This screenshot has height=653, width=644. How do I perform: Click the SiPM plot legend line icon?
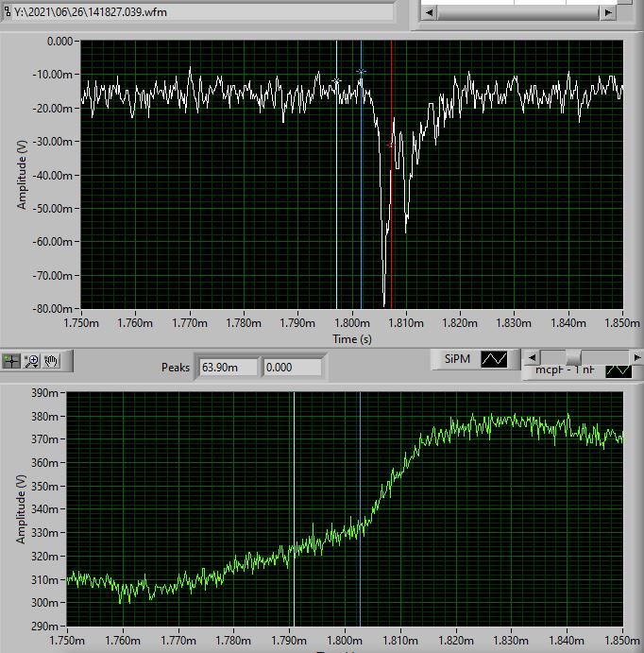tap(494, 359)
